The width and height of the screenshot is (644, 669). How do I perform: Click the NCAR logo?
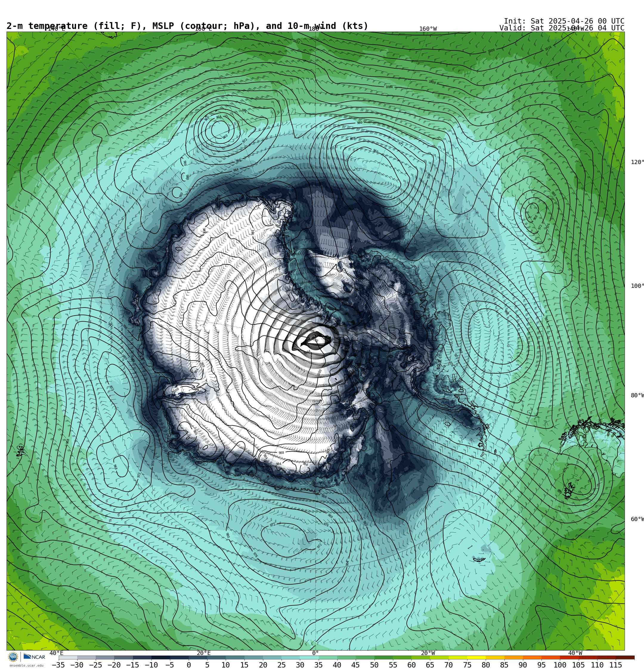pos(35,657)
